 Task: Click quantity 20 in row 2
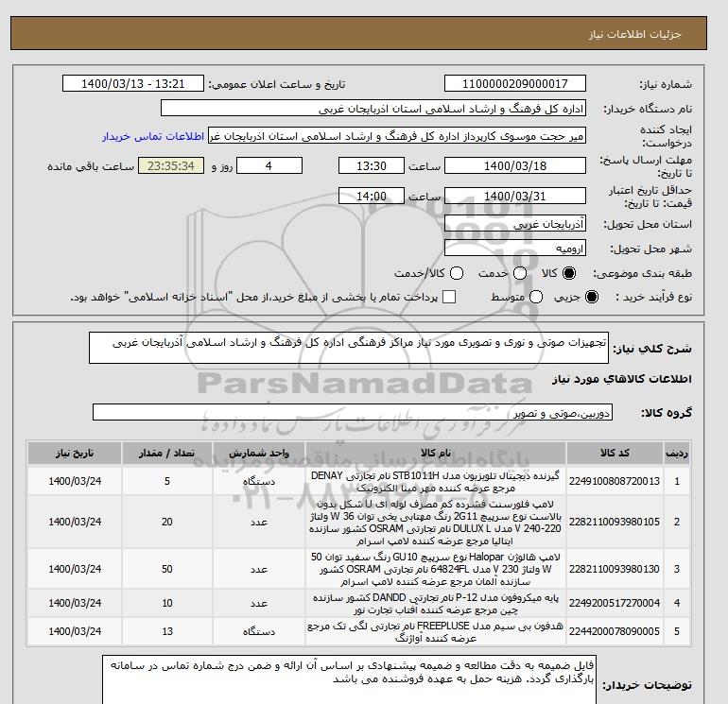click(x=167, y=522)
